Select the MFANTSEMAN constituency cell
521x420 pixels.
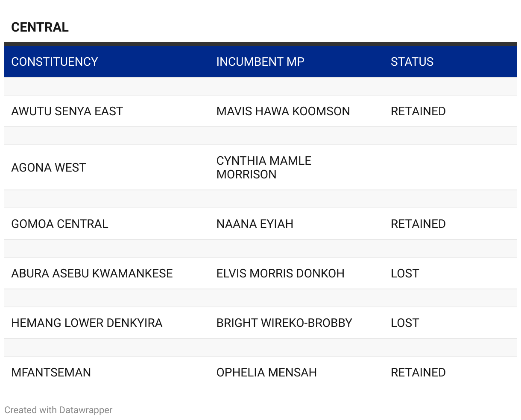click(51, 373)
